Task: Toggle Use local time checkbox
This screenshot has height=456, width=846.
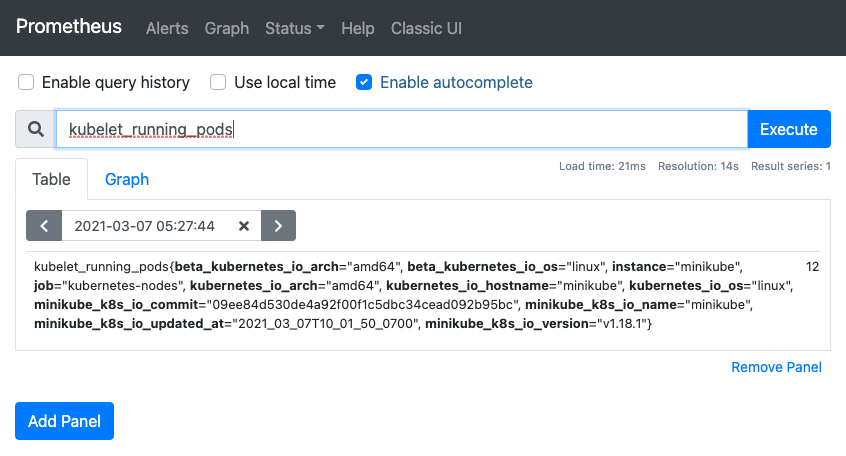Action: click(x=218, y=82)
